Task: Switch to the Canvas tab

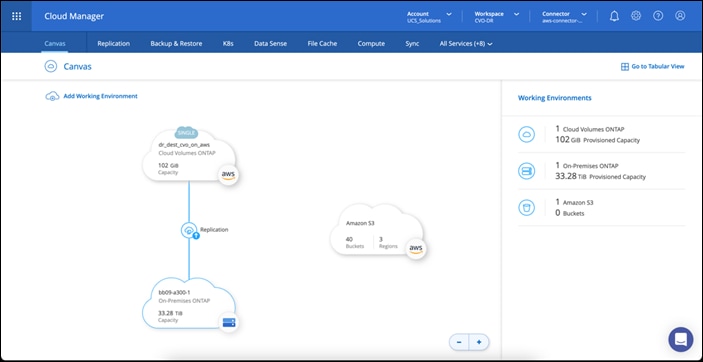Action: 55,44
